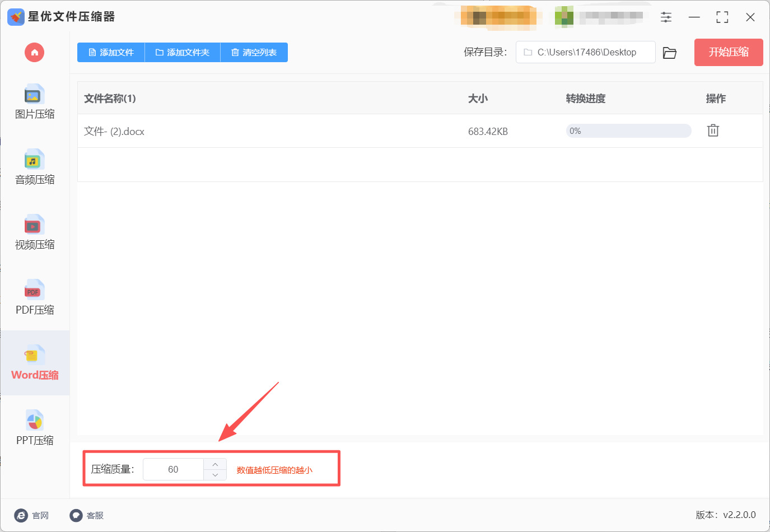Start compression with 开始压缩
770x532 pixels.
729,52
